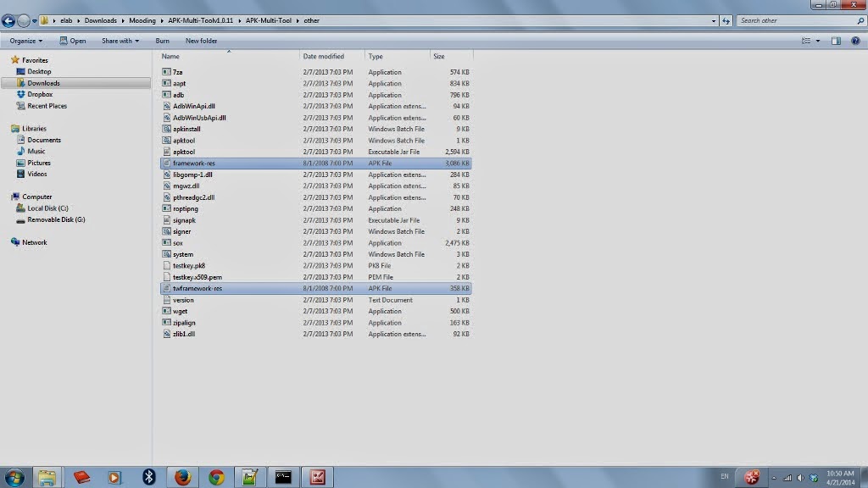Click the Bluetooth icon on the taskbar
This screenshot has width=868, height=488.
coord(150,477)
